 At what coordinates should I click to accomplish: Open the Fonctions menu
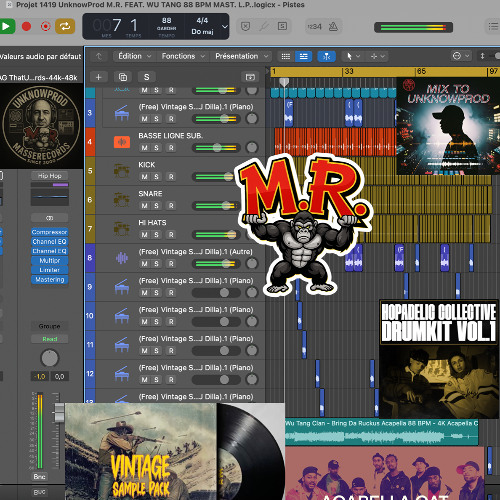point(183,56)
